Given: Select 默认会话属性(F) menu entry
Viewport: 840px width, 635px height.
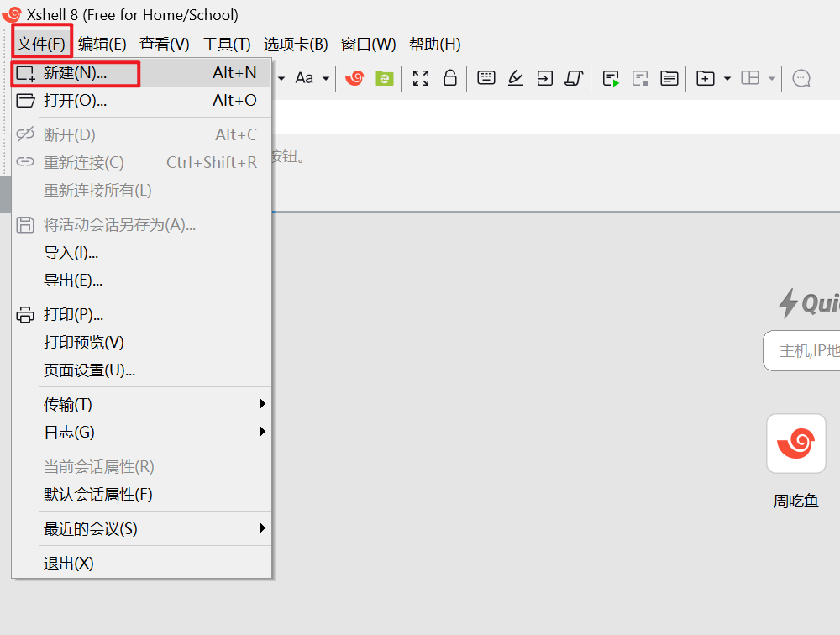Looking at the screenshot, I should 141,495.
